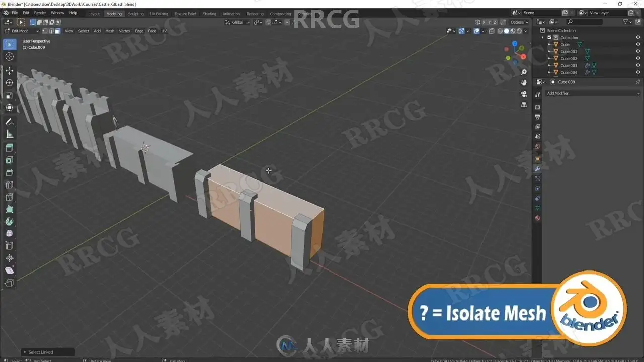Open World properties tab
Image resolution: width=644 pixels, height=362 pixels.
pos(537,147)
